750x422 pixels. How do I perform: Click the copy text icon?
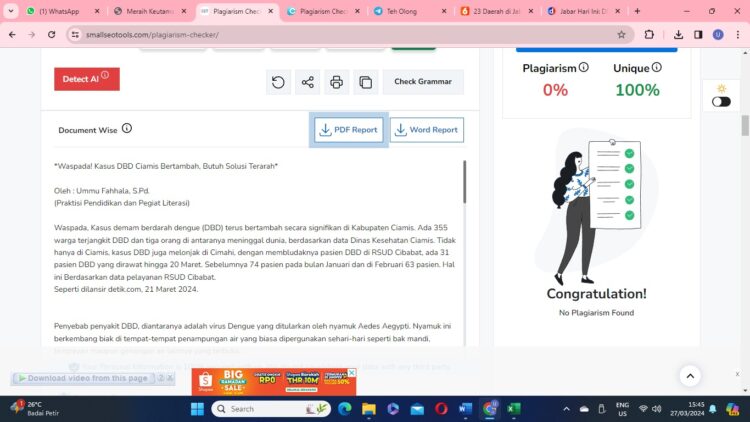(366, 82)
